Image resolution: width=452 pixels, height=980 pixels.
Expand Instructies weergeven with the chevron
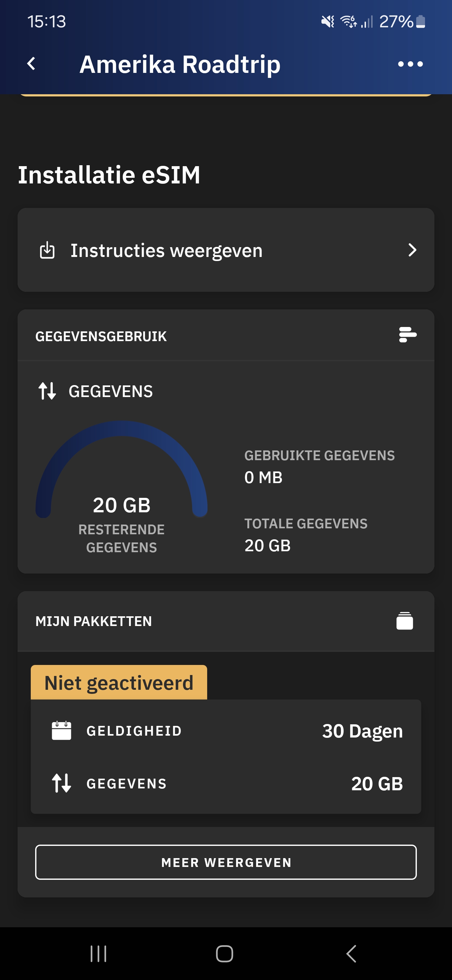tap(412, 250)
